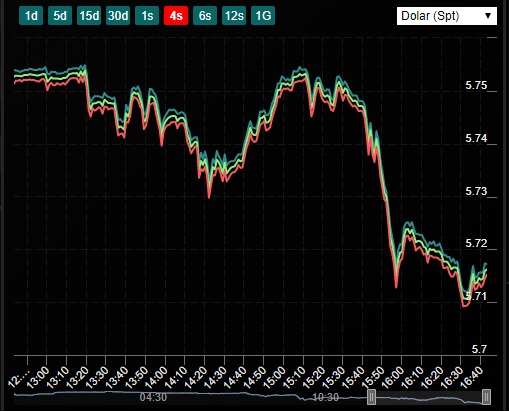The image size is (509, 412).
Task: Click the active 4s interval button
Action: pos(176,16)
